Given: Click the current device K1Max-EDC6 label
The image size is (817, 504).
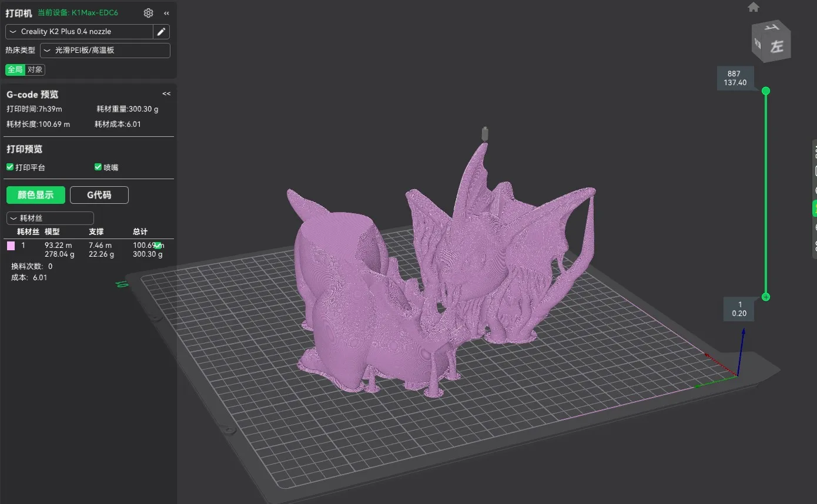Looking at the screenshot, I should pyautogui.click(x=78, y=13).
